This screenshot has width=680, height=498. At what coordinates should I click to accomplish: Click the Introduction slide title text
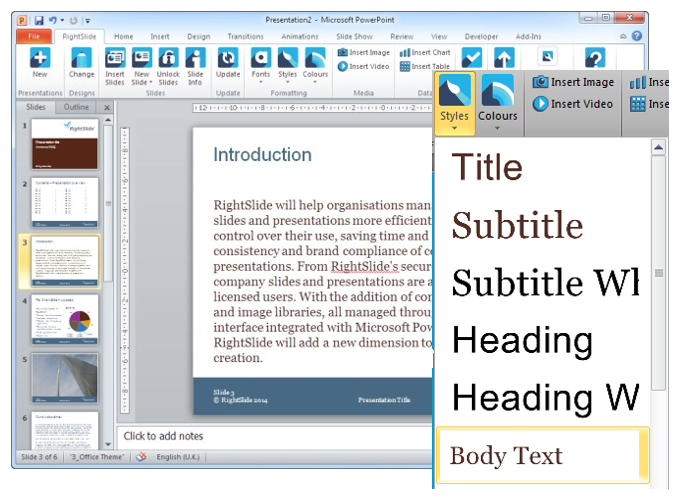coord(262,155)
